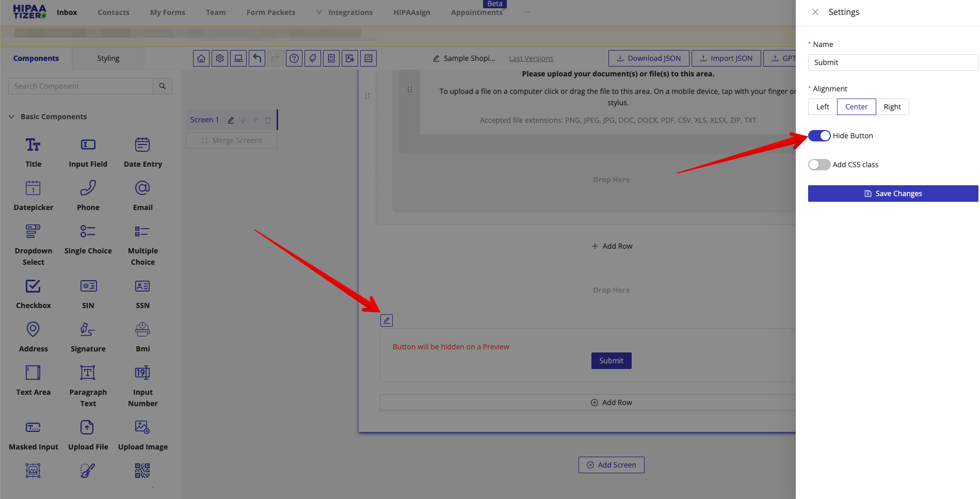
Task: Click the pencil edit icon above Submit row
Action: pos(387,320)
